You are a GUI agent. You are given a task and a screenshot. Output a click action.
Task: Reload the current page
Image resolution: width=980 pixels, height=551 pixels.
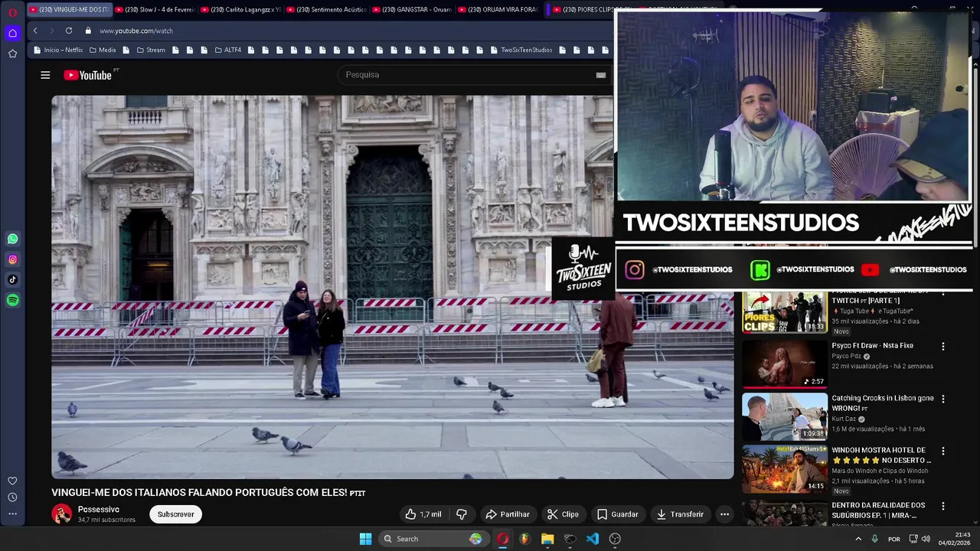pyautogui.click(x=69, y=31)
